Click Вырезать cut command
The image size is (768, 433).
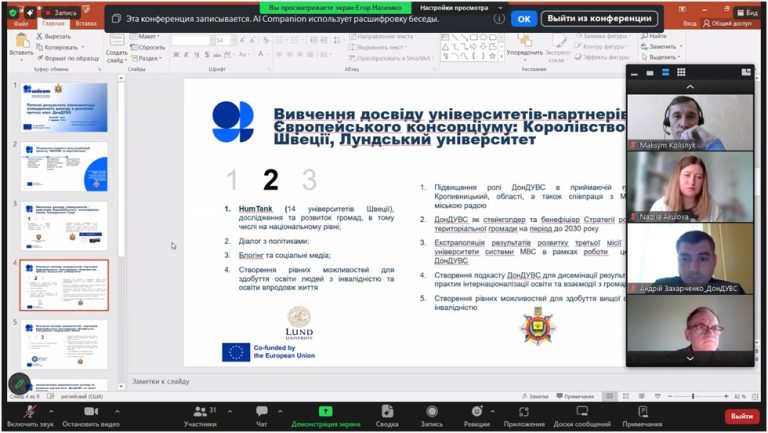click(54, 36)
